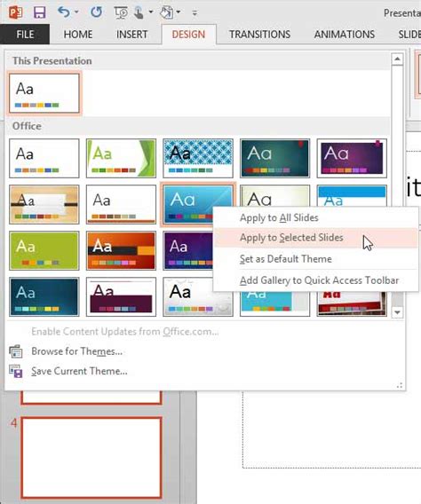Choose Set as Default Theme
The width and height of the screenshot is (421, 504).
tap(315, 259)
